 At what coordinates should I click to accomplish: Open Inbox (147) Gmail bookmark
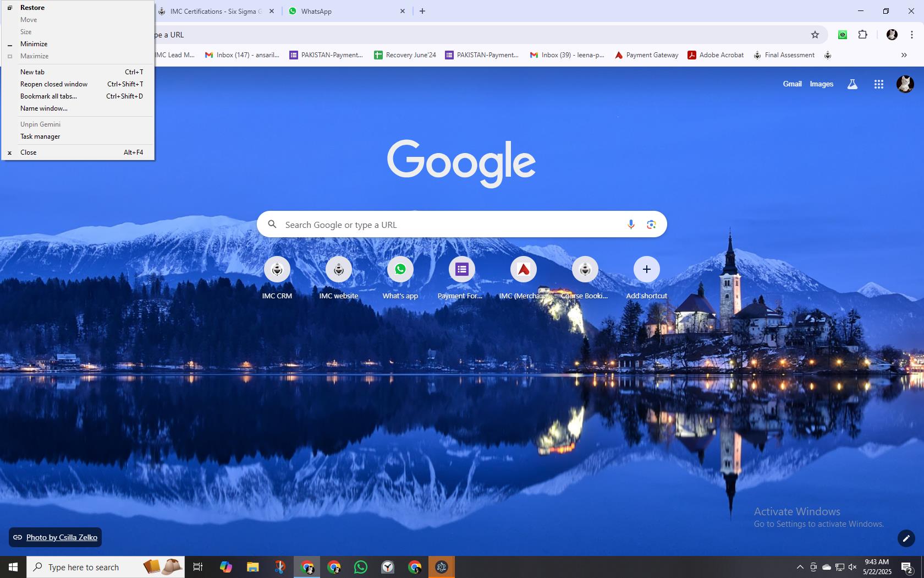[242, 55]
